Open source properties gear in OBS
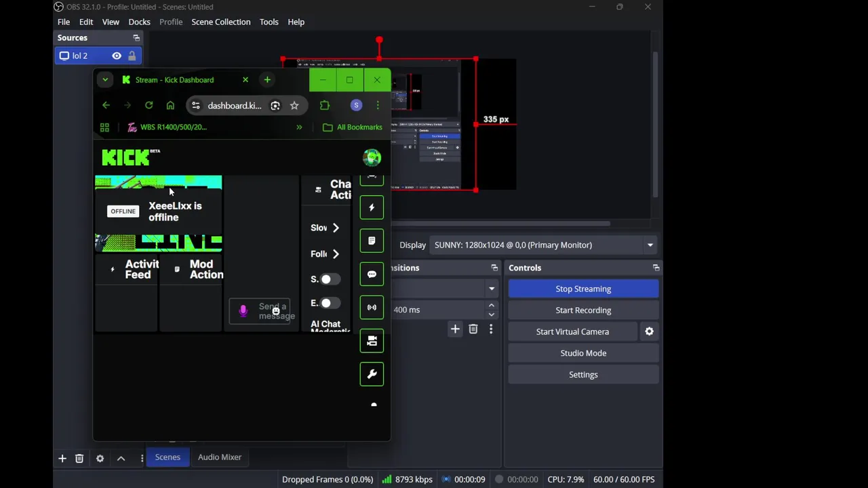 pos(100,459)
